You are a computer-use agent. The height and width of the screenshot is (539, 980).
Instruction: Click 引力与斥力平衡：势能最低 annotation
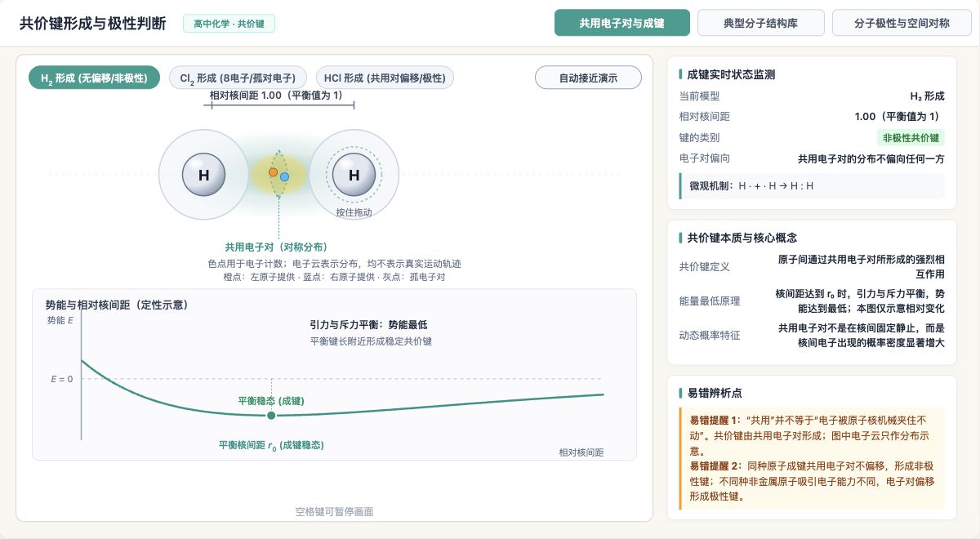368,324
